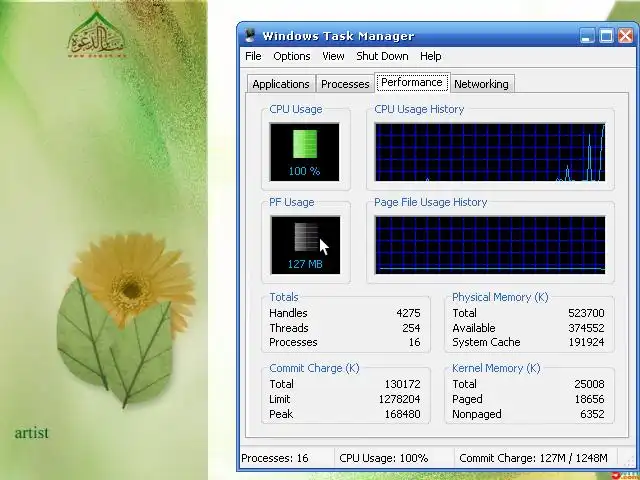This screenshot has width=640, height=480.
Task: Click the Windows Task Manager title text
Action: [x=338, y=36]
